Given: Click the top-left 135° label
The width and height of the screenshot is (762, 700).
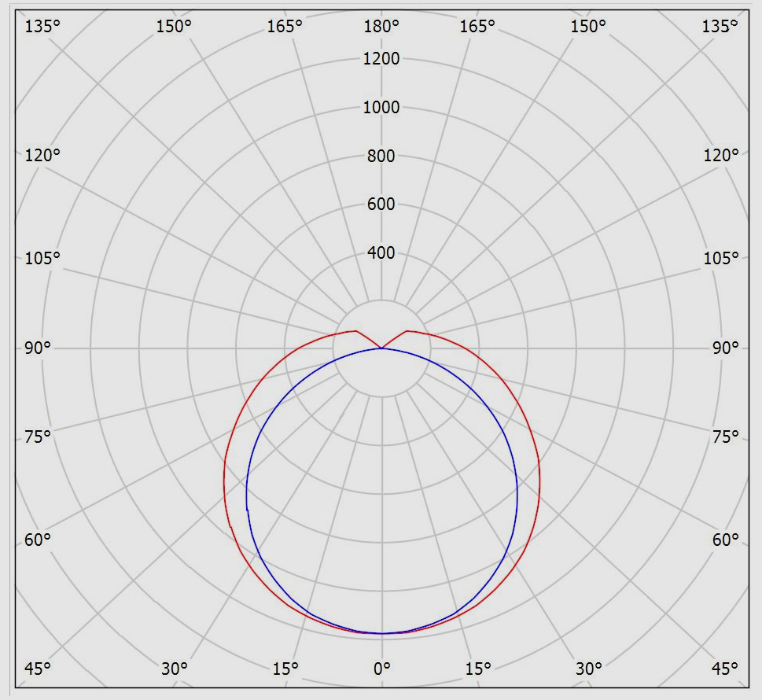Looking at the screenshot, I should 42,27.
